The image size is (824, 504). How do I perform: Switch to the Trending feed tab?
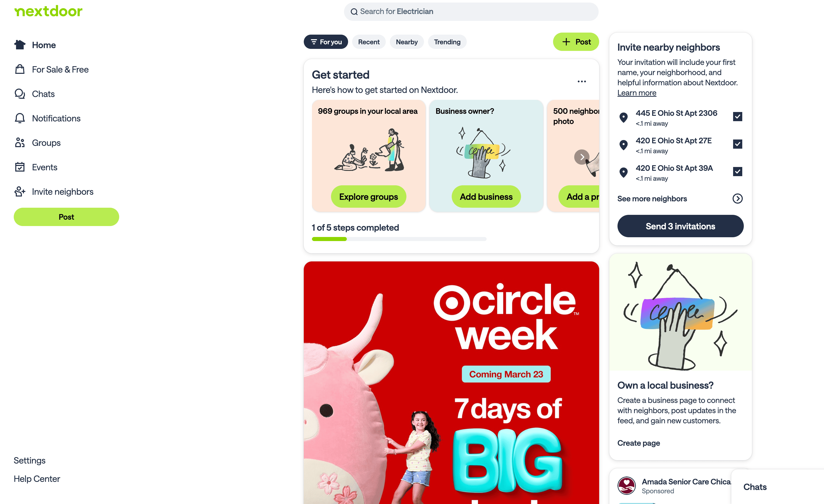coord(447,42)
